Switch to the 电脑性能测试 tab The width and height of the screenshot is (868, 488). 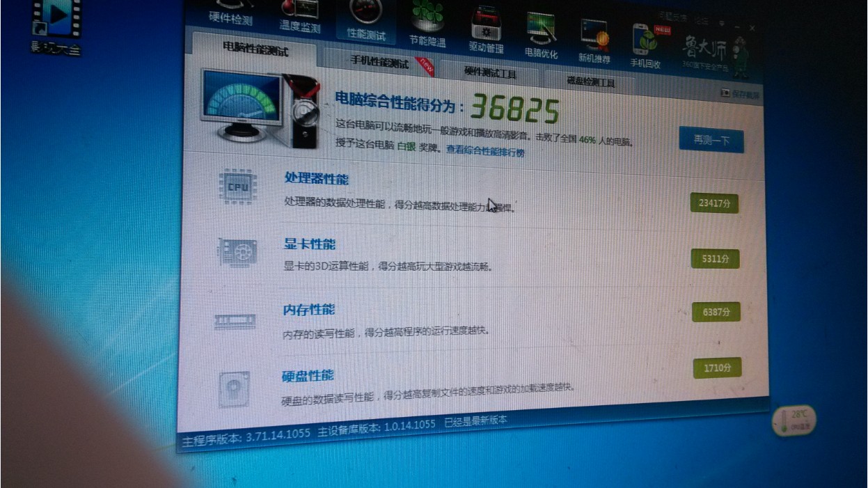pos(255,49)
